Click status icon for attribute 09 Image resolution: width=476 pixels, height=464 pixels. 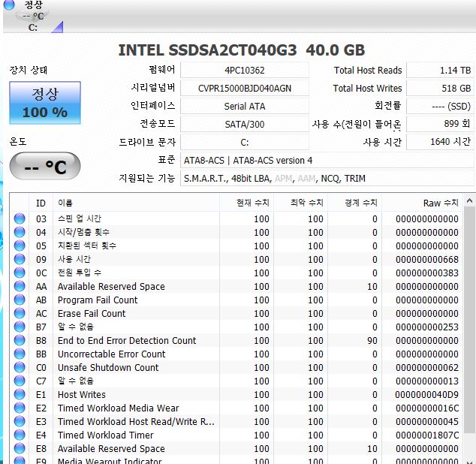pyautogui.click(x=20, y=259)
